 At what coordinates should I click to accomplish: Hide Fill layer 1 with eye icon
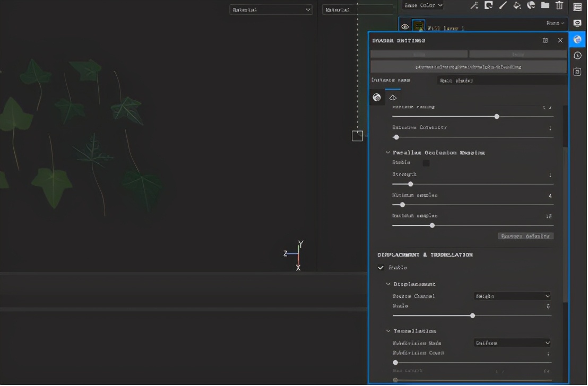coord(405,27)
